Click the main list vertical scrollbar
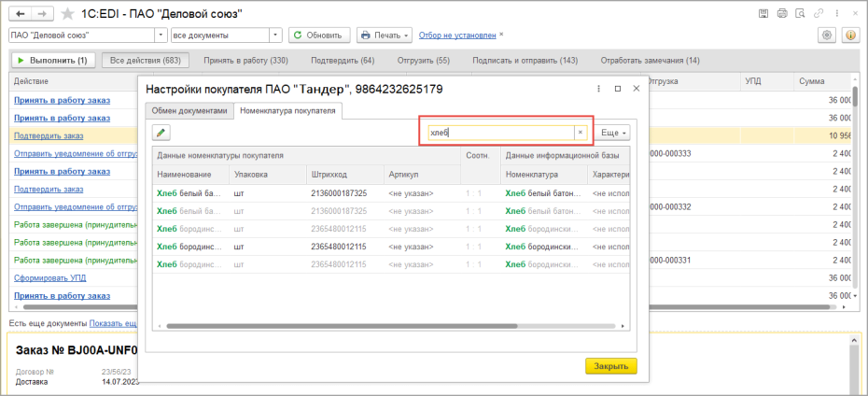This screenshot has width=868, height=396. click(855, 95)
